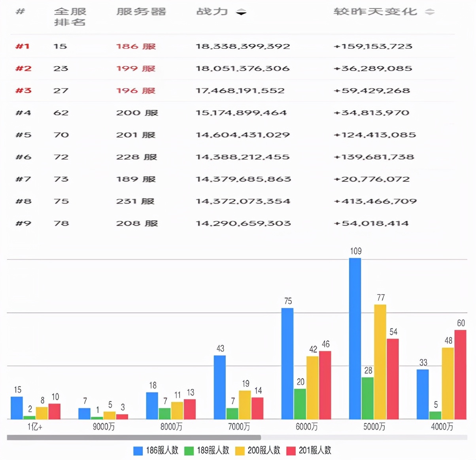Click power value 14,604,431,029
The width and height of the screenshot is (476, 460).
(x=243, y=135)
